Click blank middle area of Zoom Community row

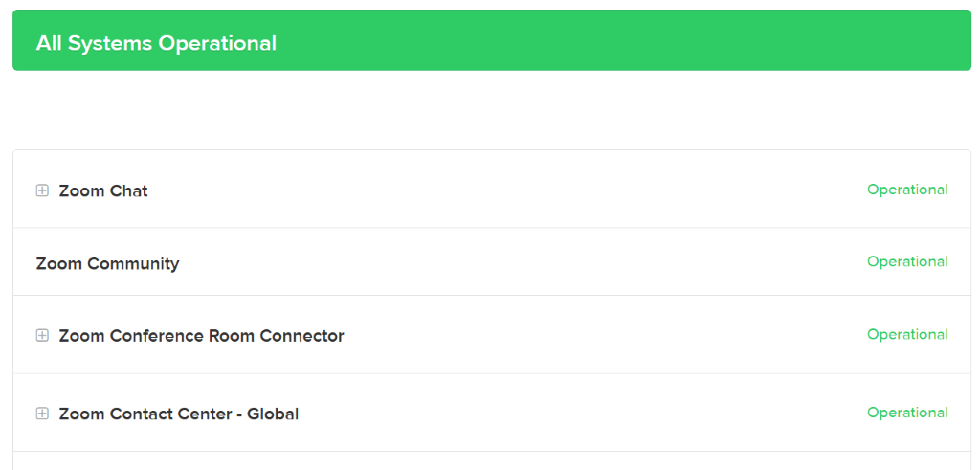coord(517,262)
